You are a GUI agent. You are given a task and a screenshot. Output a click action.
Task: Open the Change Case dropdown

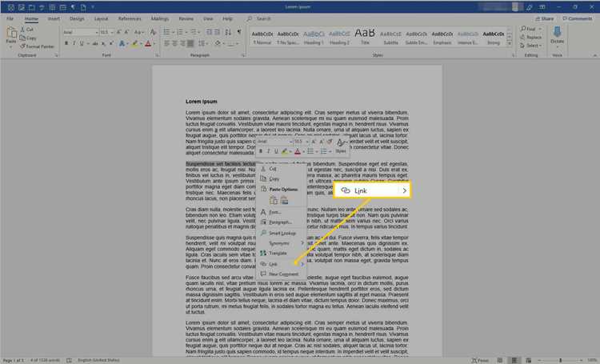(x=138, y=32)
